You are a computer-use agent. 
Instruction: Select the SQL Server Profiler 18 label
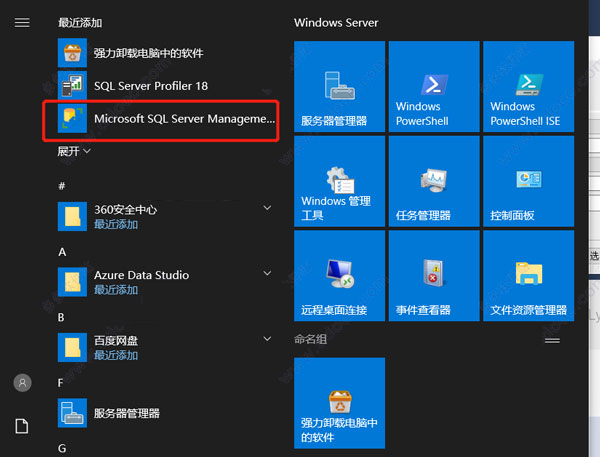(151, 86)
